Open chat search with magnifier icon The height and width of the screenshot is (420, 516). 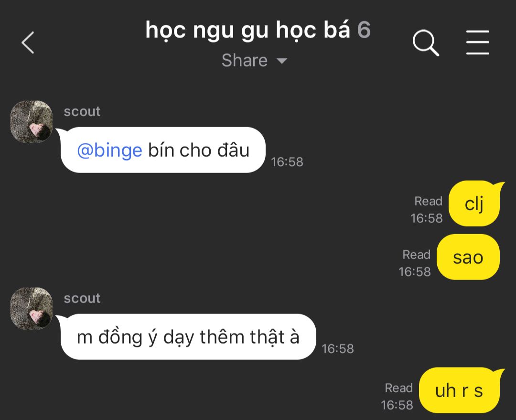426,43
